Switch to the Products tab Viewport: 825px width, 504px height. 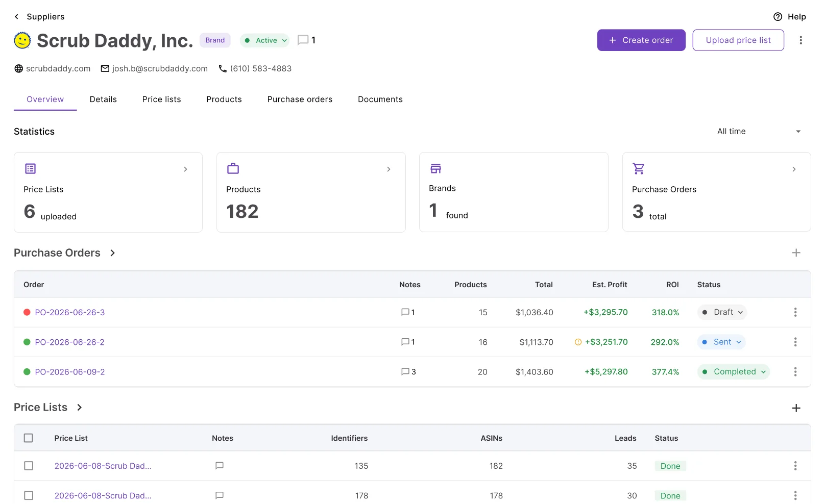pyautogui.click(x=224, y=99)
